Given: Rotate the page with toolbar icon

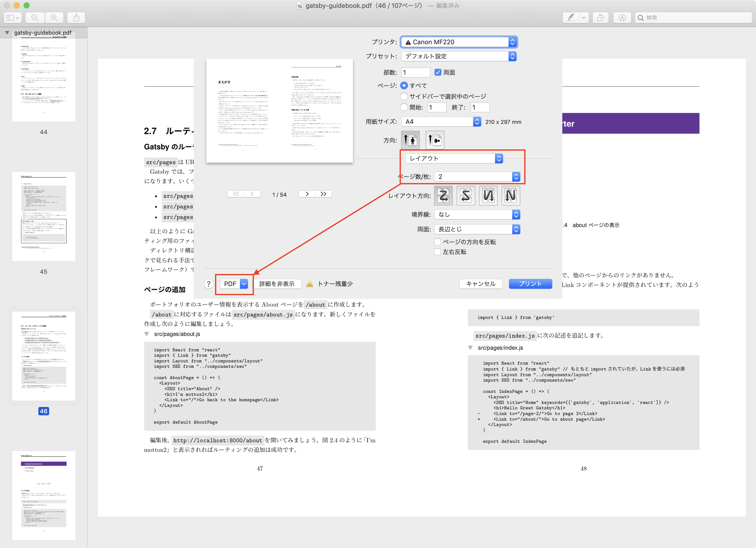Looking at the screenshot, I should tap(601, 18).
